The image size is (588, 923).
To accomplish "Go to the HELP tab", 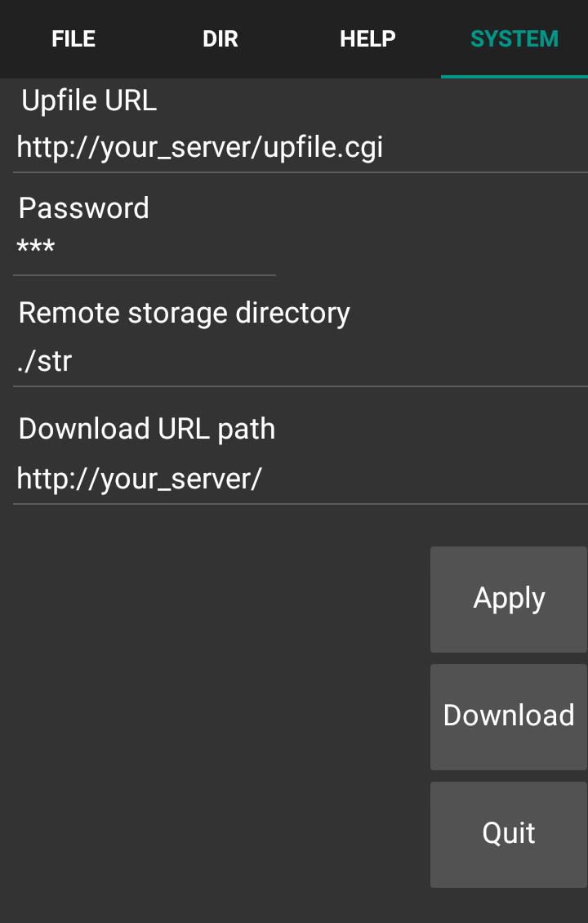I will point(367,39).
